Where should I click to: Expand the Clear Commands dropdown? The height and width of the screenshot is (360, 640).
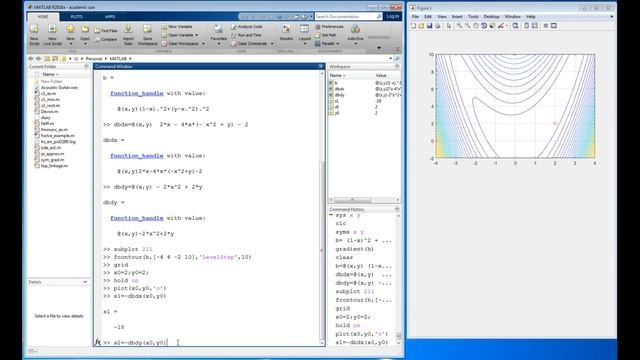coord(272,44)
